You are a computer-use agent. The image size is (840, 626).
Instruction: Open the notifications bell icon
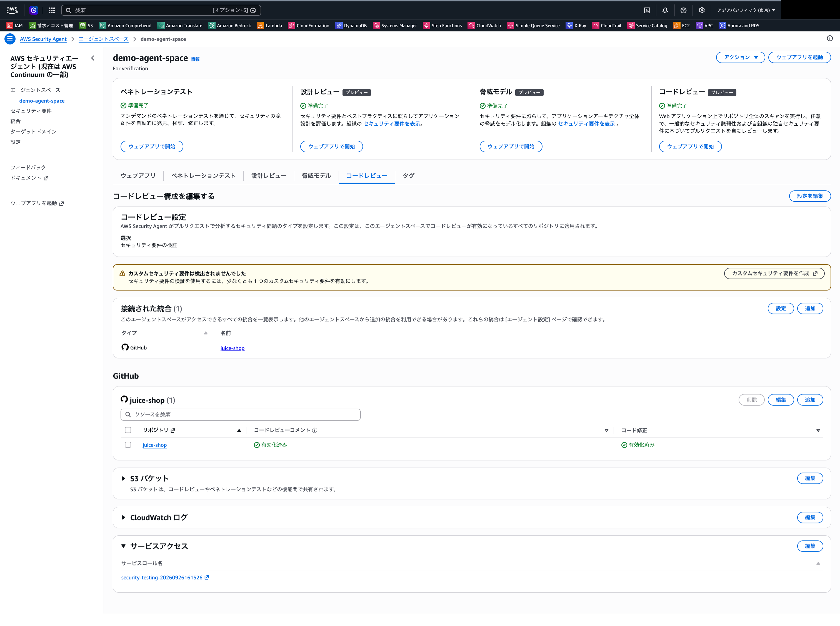point(665,10)
